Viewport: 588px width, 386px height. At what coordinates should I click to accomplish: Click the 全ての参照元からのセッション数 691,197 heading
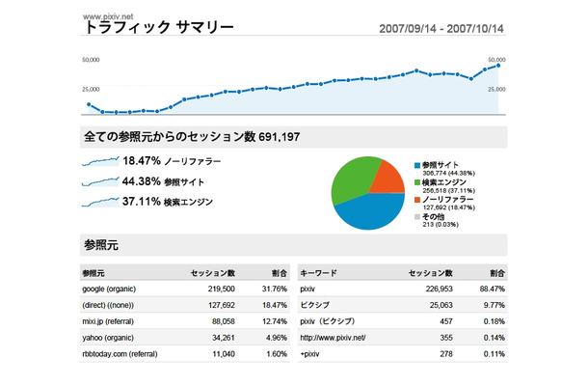pyautogui.click(x=192, y=137)
